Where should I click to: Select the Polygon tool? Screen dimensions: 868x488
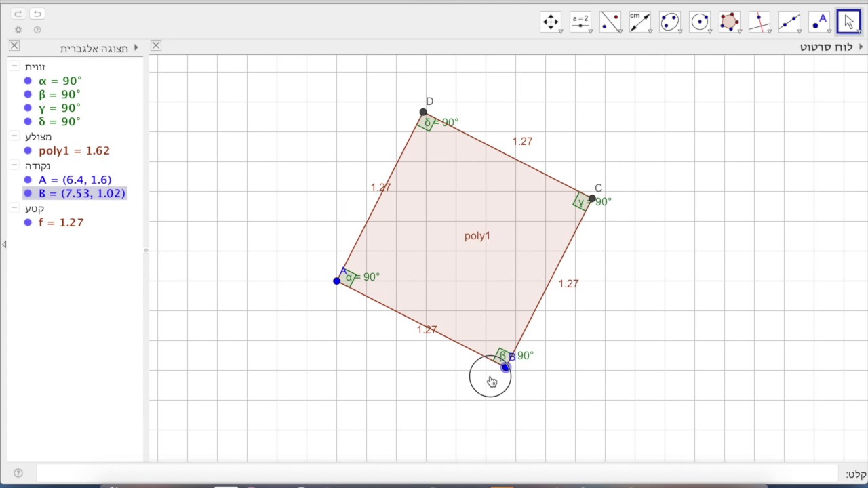[x=730, y=22]
